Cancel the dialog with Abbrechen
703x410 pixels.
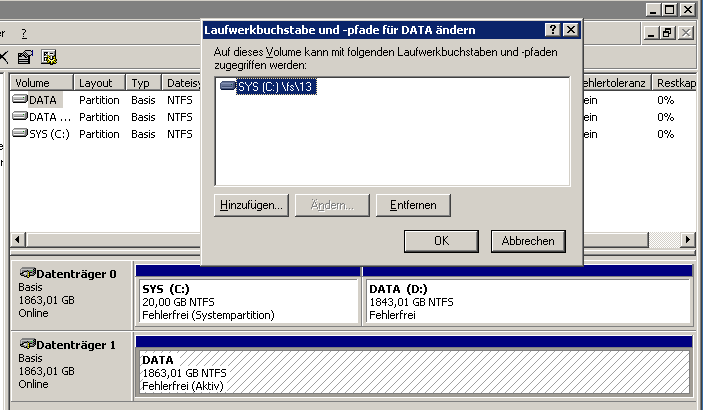pyautogui.click(x=528, y=241)
